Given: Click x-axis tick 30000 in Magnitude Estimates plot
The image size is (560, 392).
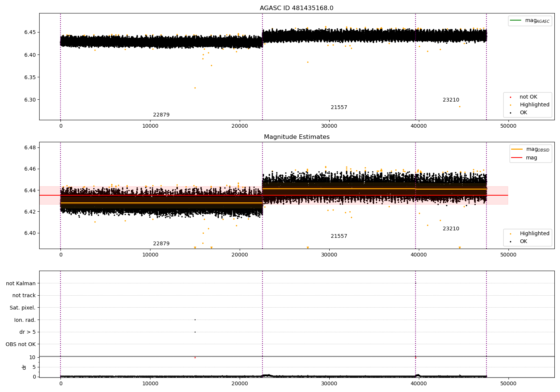Looking at the screenshot, I should (329, 255).
